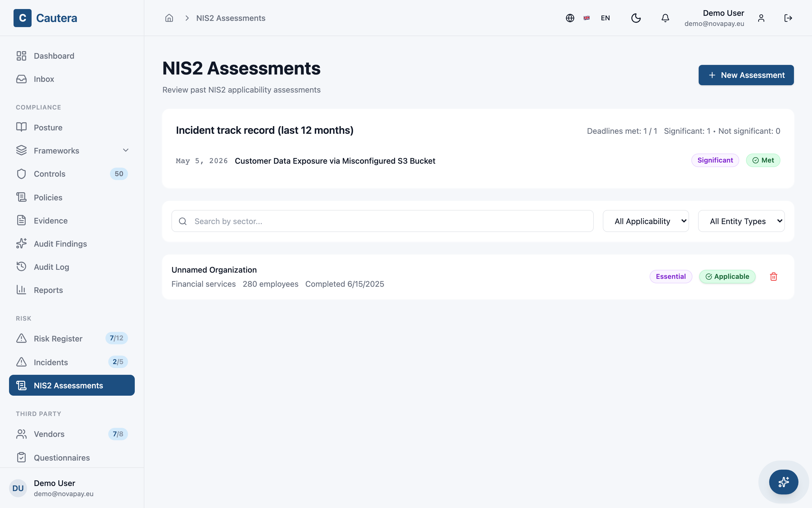Image resolution: width=812 pixels, height=508 pixels.
Task: Click the May 5, 2026 date
Action: (202, 161)
